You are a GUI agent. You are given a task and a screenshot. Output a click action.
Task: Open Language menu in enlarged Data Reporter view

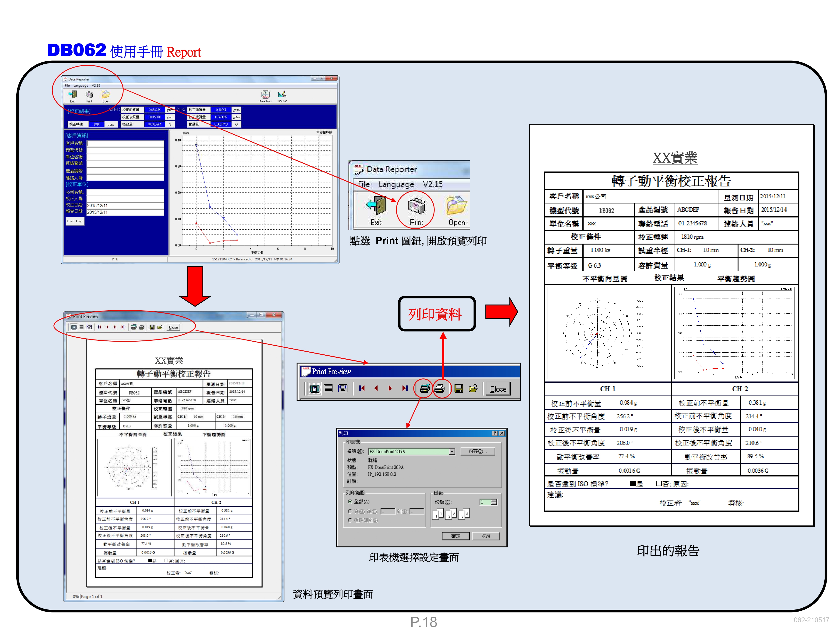pos(396,185)
